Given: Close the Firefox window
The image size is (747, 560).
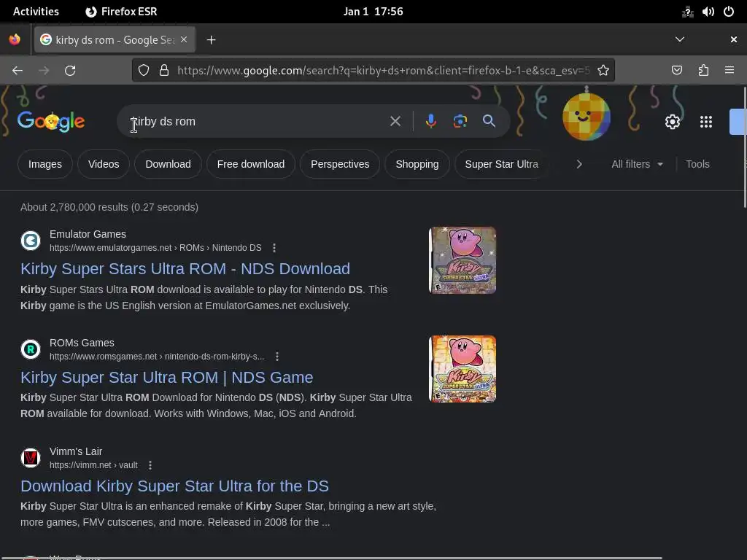Looking at the screenshot, I should pyautogui.click(x=734, y=39).
